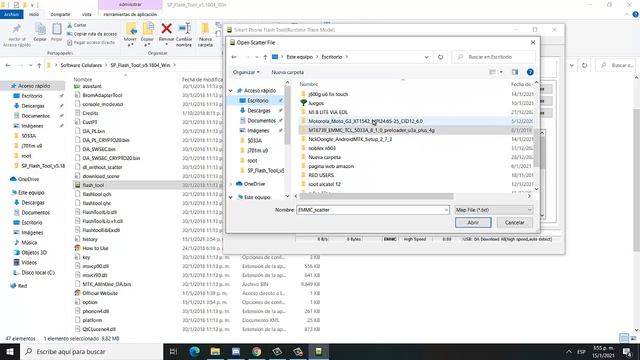Click the dialog horizontal scrollbar
This screenshot has width=640, height=360.
click(x=376, y=196)
